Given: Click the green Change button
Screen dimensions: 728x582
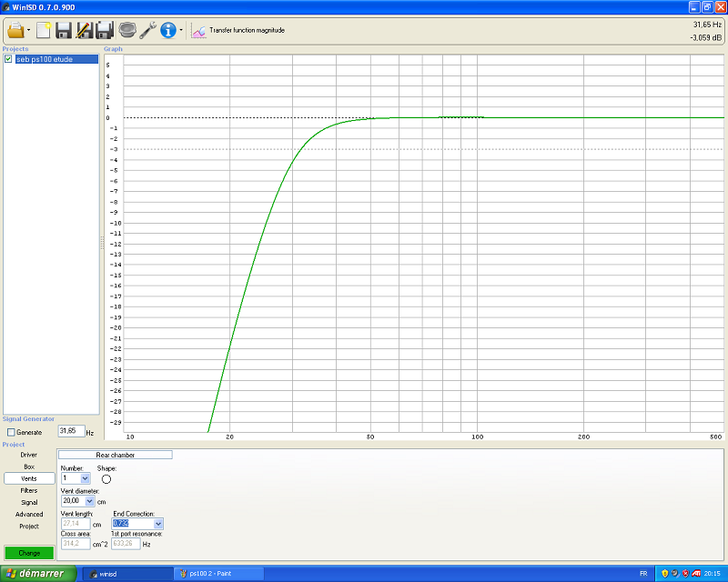Looking at the screenshot, I should click(29, 553).
